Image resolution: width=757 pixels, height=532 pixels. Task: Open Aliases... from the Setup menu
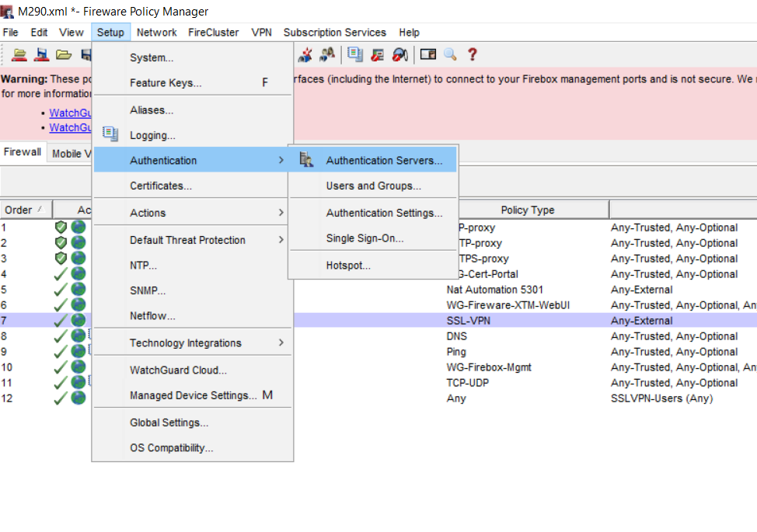193,110
